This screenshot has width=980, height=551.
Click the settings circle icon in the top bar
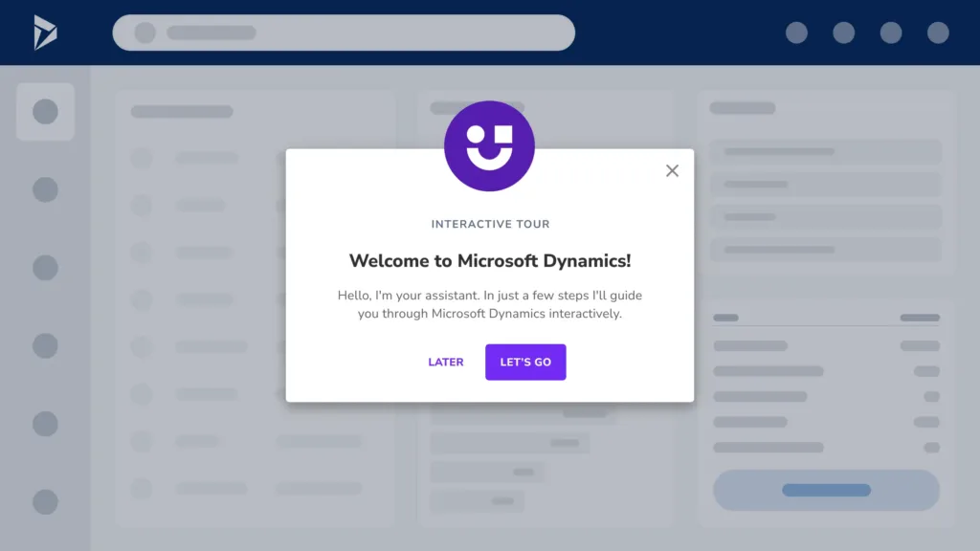pyautogui.click(x=843, y=33)
